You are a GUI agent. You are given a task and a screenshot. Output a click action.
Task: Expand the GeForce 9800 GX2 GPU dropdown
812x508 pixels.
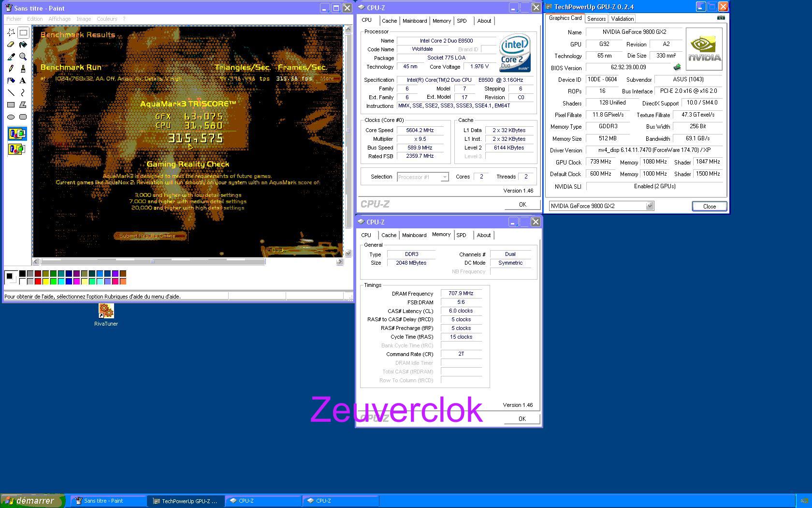[650, 206]
